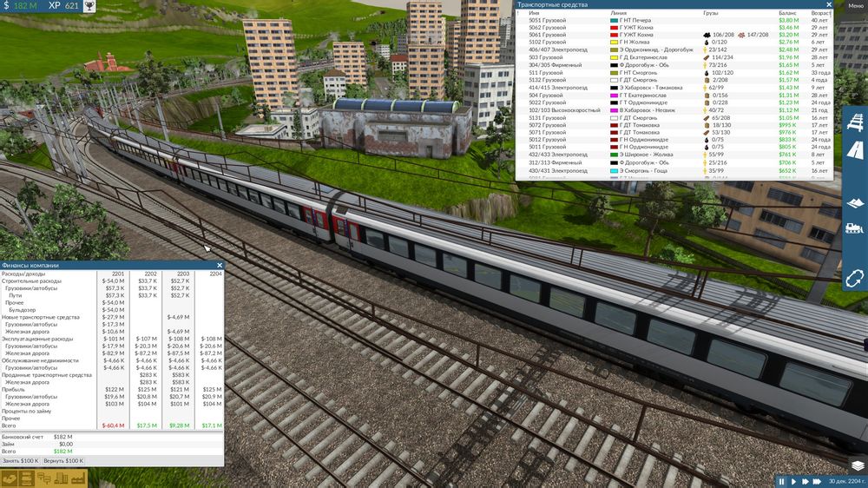Click magenta swatch of В Хабаровск - Несвиж line

coord(614,110)
